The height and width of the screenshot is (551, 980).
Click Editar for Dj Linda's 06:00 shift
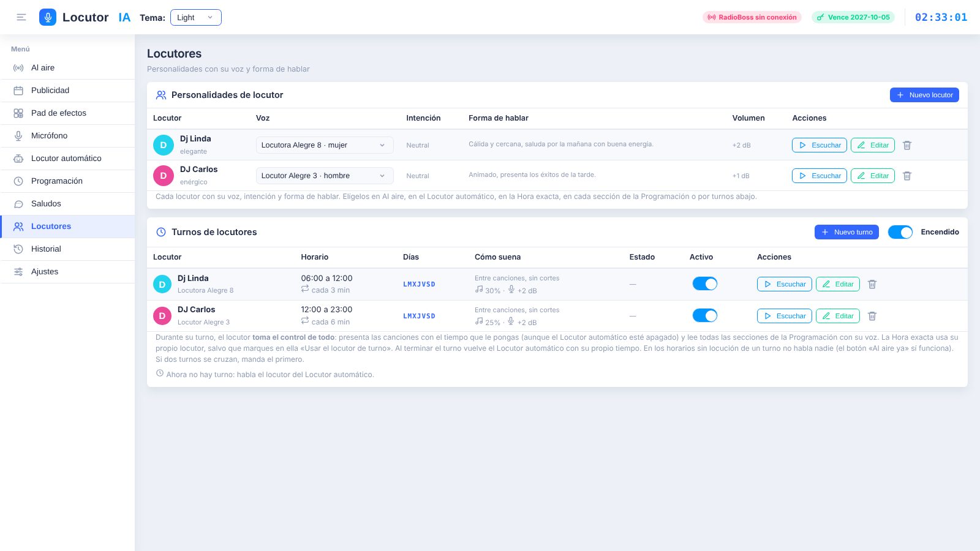[x=838, y=284]
